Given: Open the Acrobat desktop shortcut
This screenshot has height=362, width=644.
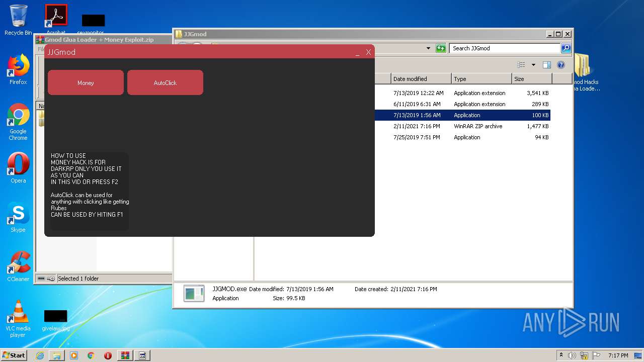Looking at the screenshot, I should pyautogui.click(x=56, y=18).
